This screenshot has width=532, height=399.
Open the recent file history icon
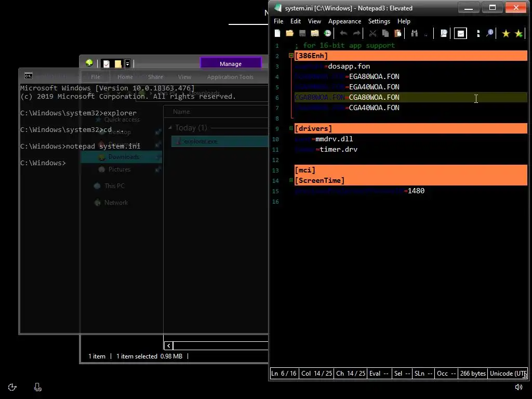pyautogui.click(x=327, y=33)
